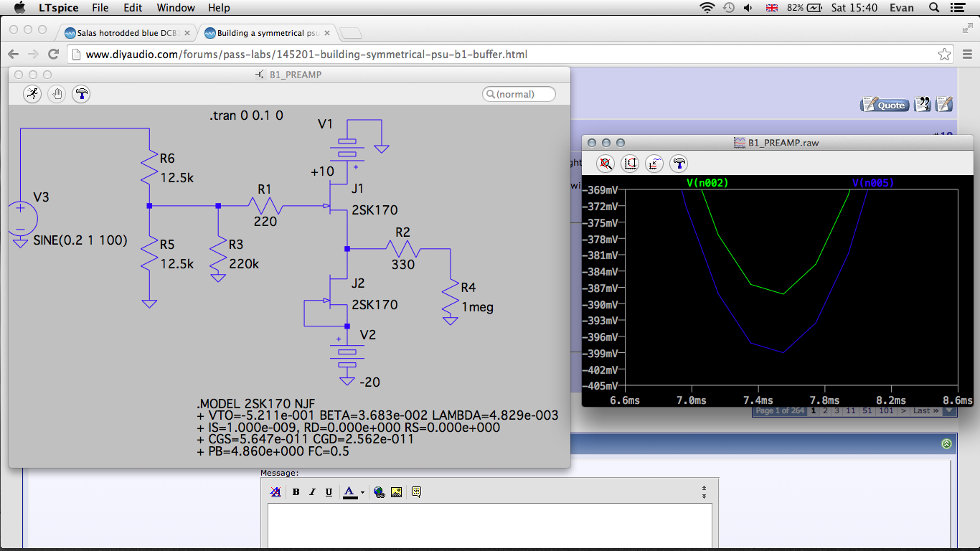Screen dimensions: 980x551
Task: Open the Edit menu
Action: (x=133, y=8)
